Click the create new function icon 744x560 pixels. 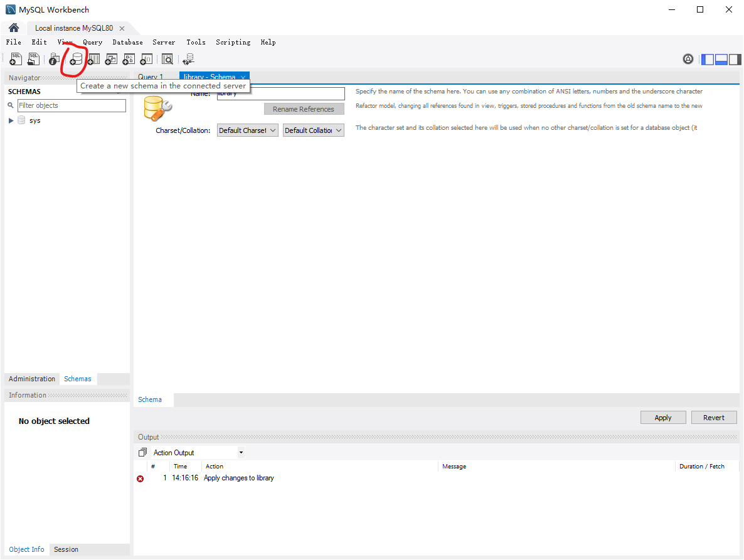pos(146,60)
